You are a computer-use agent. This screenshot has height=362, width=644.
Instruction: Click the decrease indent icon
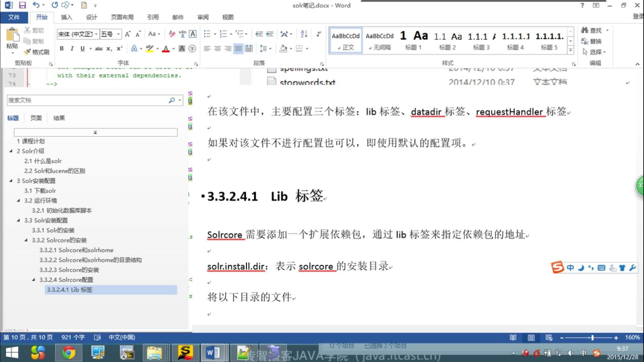259,34
